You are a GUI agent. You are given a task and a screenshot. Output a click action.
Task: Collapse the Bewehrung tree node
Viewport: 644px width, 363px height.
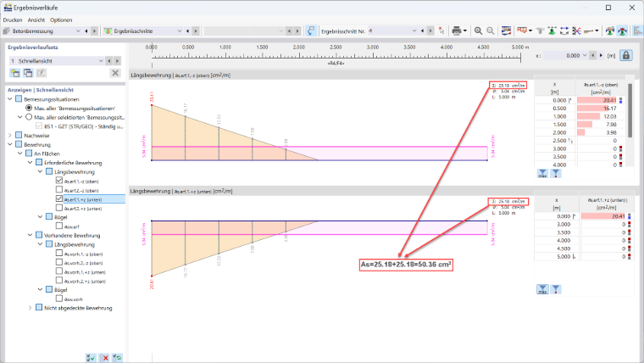(10, 144)
